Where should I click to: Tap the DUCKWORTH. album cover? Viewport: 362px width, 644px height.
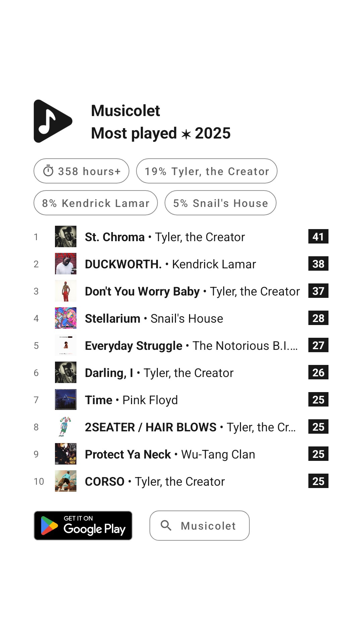coord(66,264)
